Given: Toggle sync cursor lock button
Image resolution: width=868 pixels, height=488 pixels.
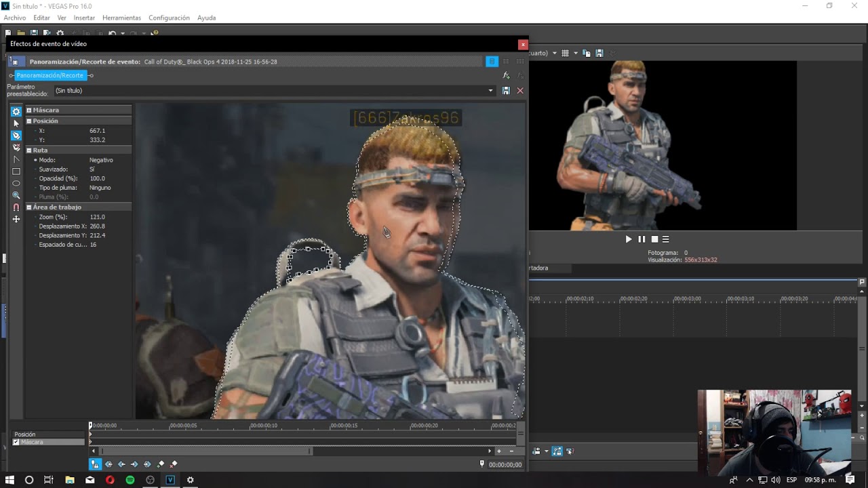Looking at the screenshot, I should click(x=95, y=464).
